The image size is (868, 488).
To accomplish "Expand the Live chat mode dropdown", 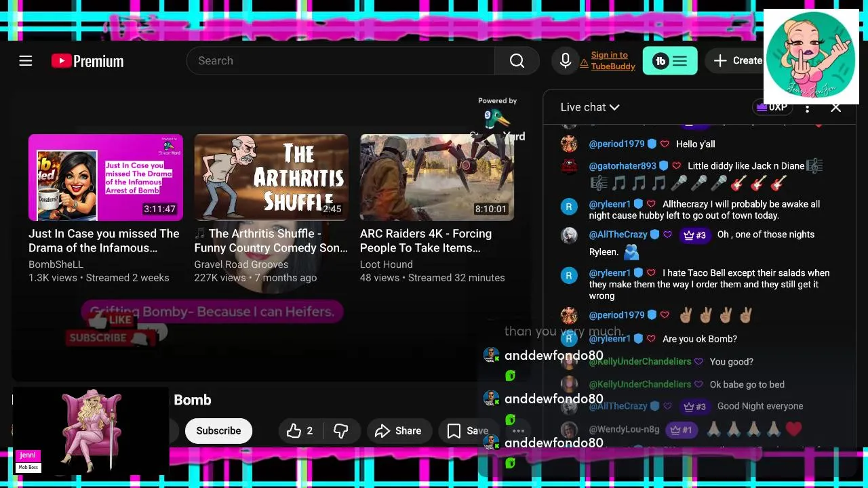I will [590, 107].
